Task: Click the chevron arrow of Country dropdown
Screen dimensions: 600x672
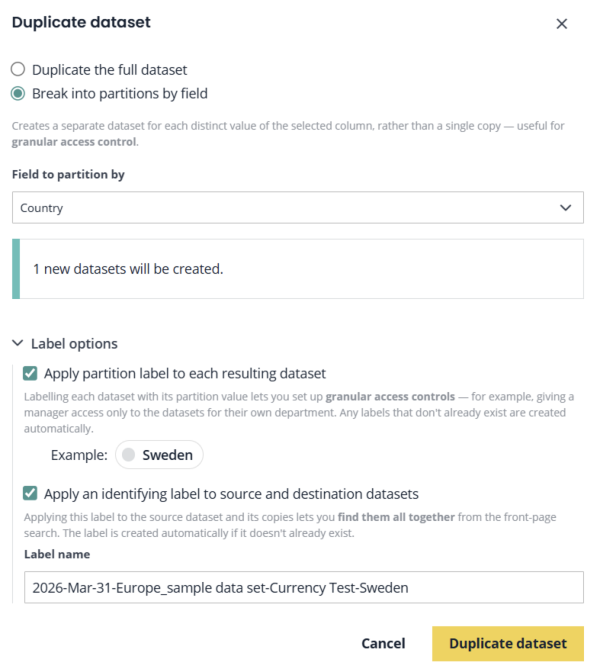Action: (565, 208)
